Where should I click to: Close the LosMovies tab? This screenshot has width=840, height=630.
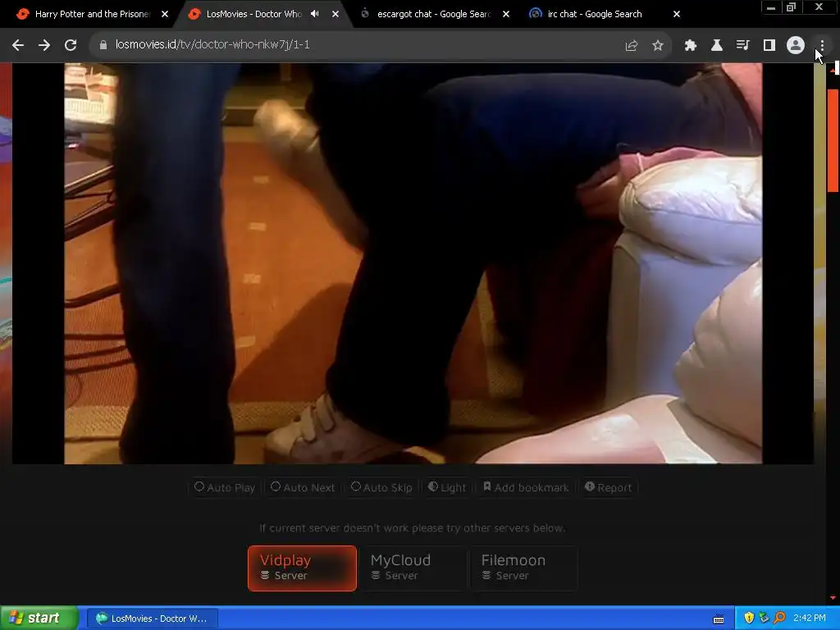pos(336,14)
